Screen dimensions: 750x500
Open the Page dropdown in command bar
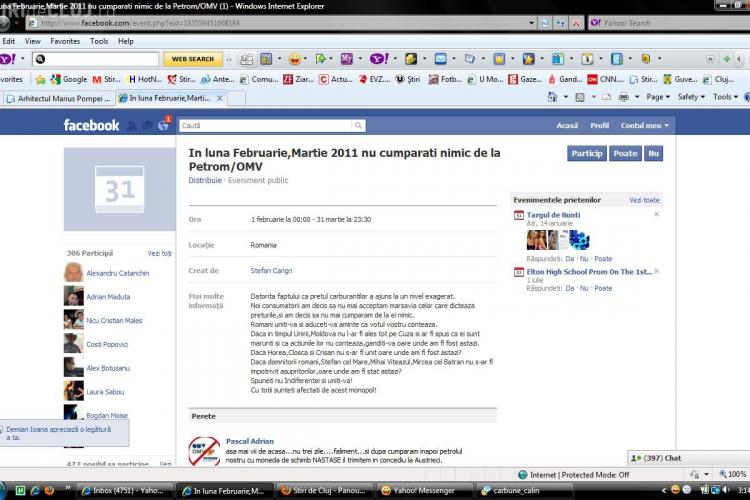tap(657, 97)
